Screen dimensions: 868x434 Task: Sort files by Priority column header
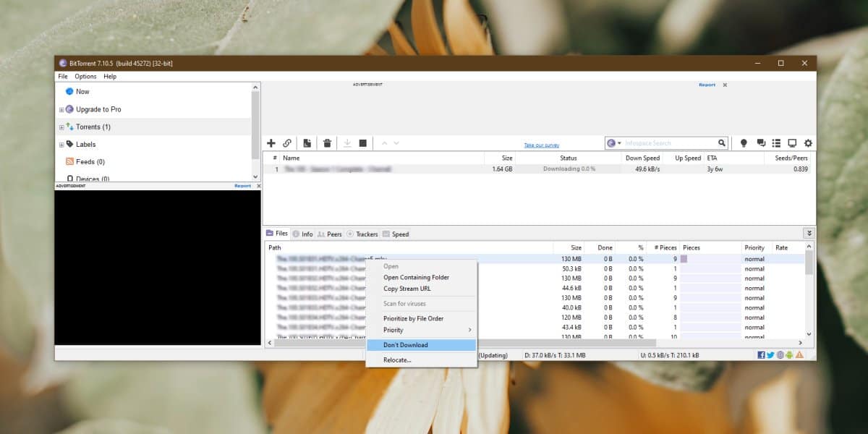coord(754,247)
